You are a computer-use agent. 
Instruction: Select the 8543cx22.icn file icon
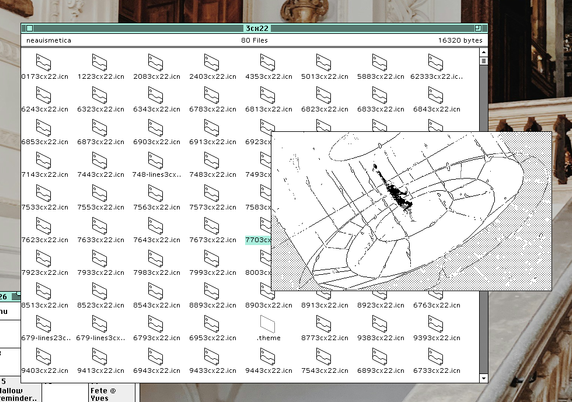pos(155,291)
